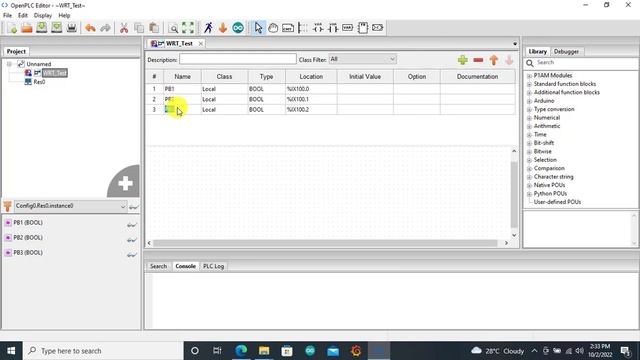Viewport: 640px width, 360px height.
Task: Switch to the Debugger tab
Action: pos(566,51)
